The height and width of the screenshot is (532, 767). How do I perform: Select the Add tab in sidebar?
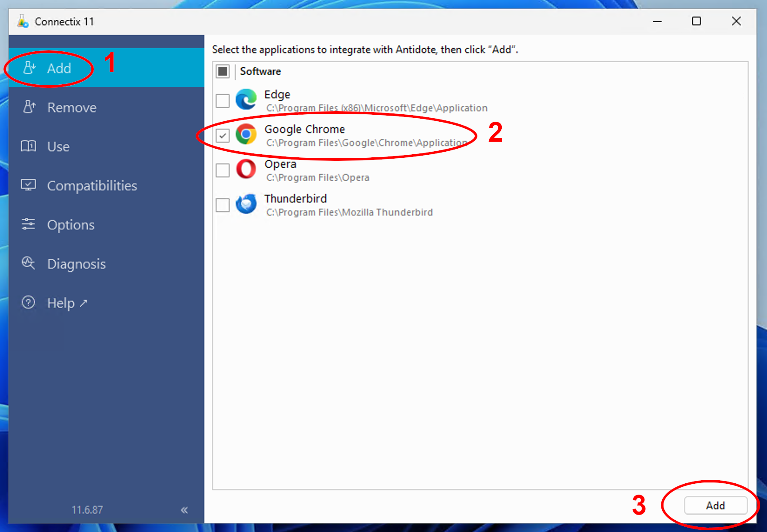[x=59, y=68]
